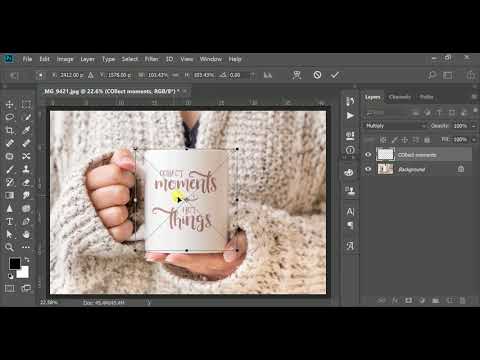The width and height of the screenshot is (480, 360).
Task: Select the Horizontal Type tool
Action: [10, 221]
